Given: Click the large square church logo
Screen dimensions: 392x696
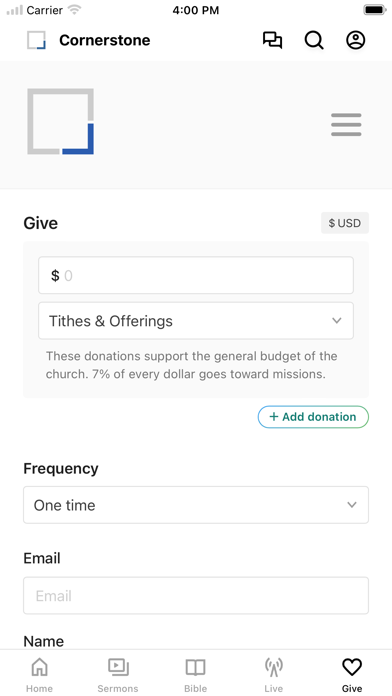Looking at the screenshot, I should (60, 122).
